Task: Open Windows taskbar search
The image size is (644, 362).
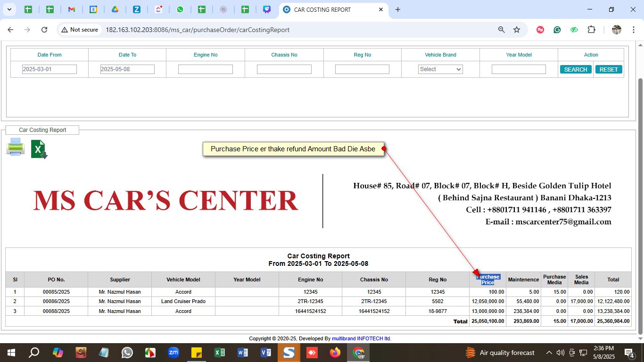Action: tap(34, 353)
